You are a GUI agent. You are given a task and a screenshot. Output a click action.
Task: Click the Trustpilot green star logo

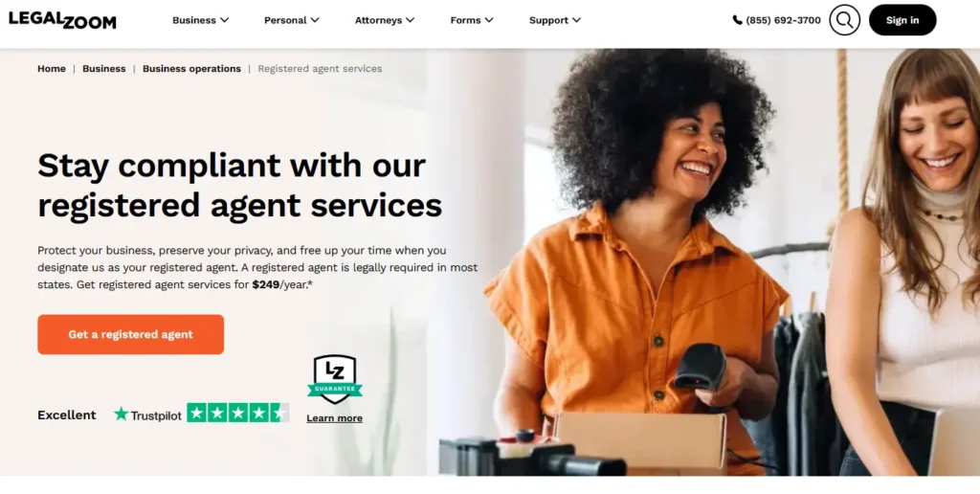pyautogui.click(x=121, y=414)
